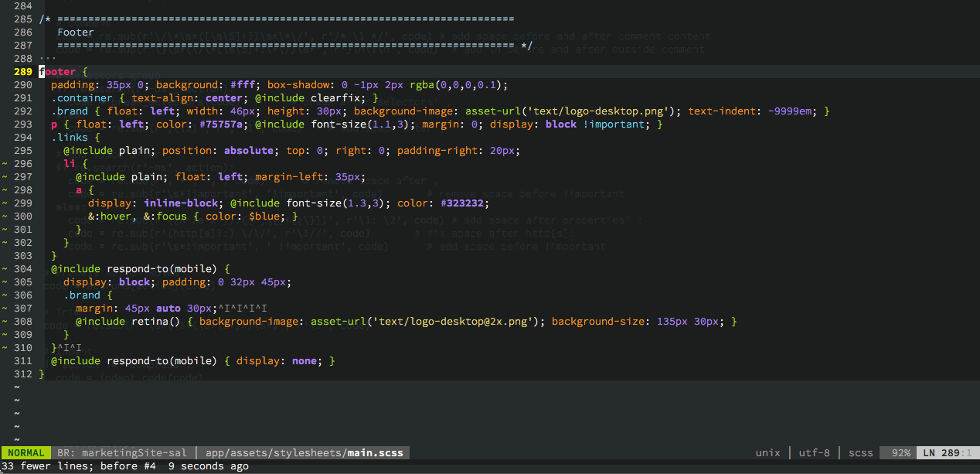Click the changed-line tilde sign at line 296
980x474 pixels.
5,164
